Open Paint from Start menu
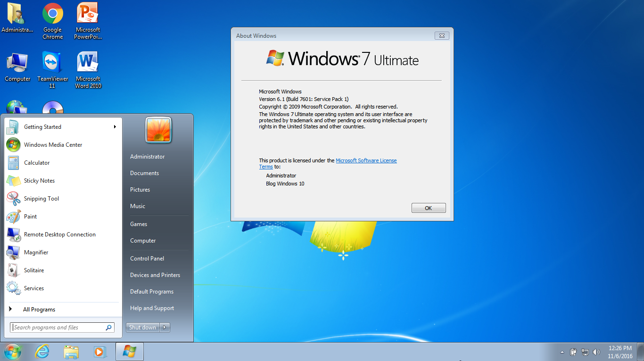644x361 pixels. [x=63, y=217]
